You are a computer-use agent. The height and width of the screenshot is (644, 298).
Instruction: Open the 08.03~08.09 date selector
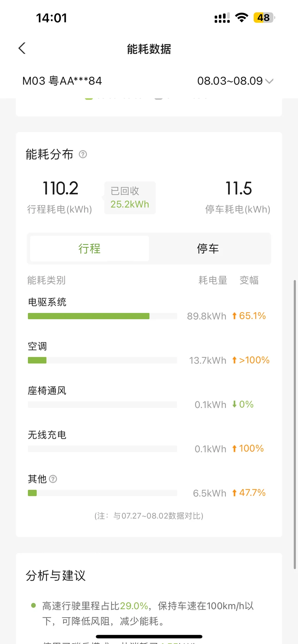pos(235,81)
